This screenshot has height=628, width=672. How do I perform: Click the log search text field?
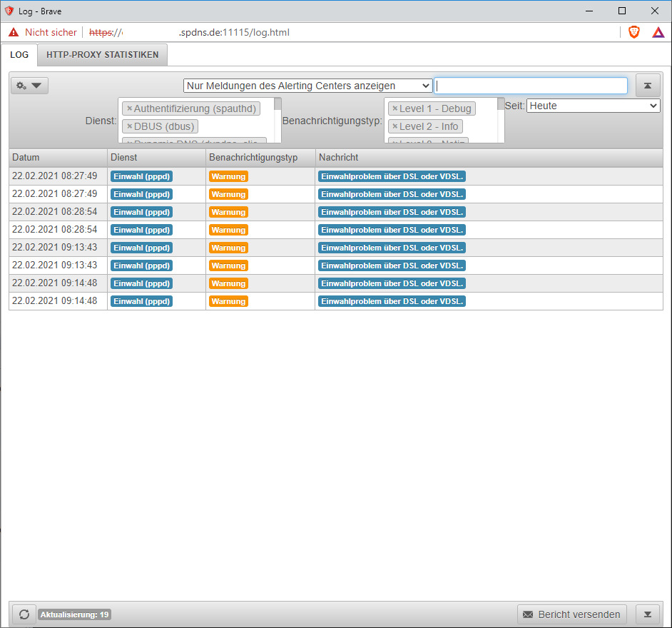(531, 86)
